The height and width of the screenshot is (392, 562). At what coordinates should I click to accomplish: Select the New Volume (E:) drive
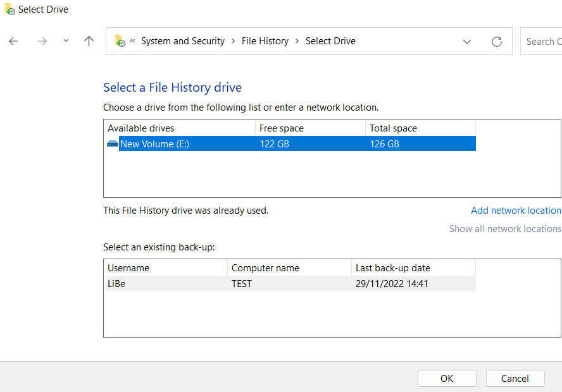(154, 144)
